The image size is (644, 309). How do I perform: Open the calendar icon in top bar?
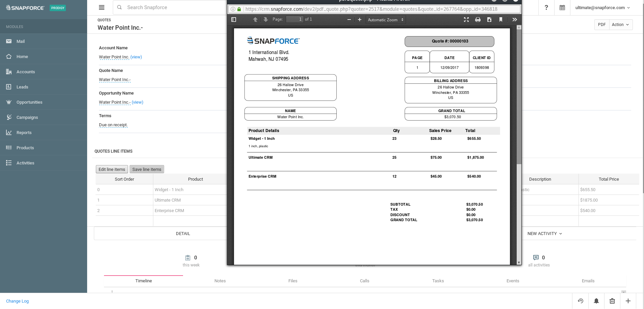[x=562, y=7]
